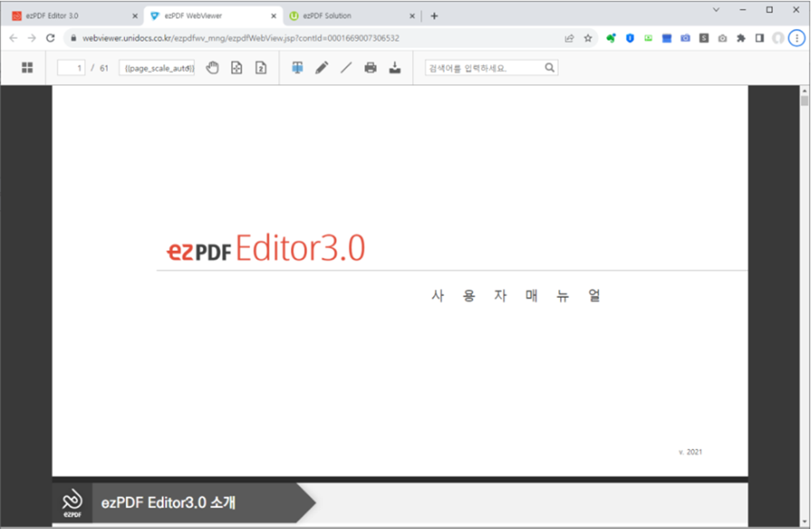Click the fit-to-page view icon

point(237,68)
